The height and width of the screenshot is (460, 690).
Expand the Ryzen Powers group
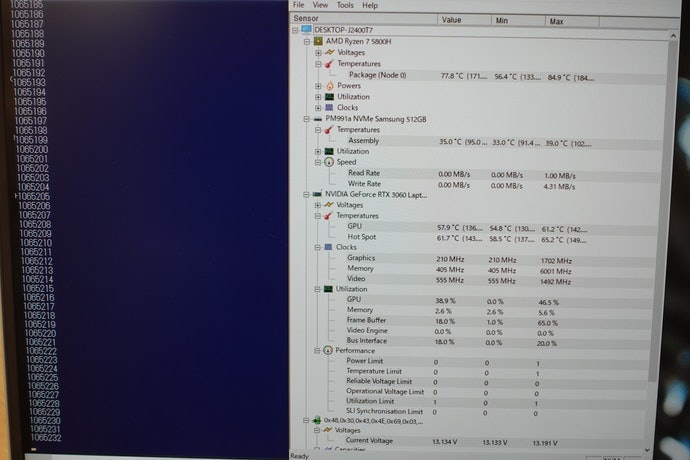pos(318,86)
